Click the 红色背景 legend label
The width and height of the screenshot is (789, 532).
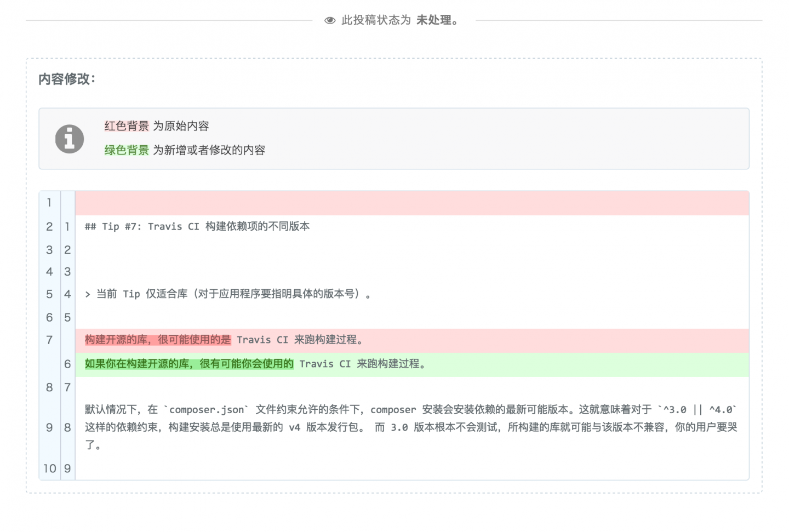click(x=127, y=126)
